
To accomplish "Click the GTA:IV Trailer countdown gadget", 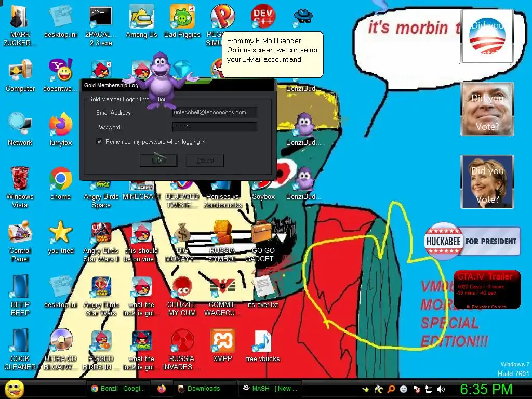I will pos(487,289).
